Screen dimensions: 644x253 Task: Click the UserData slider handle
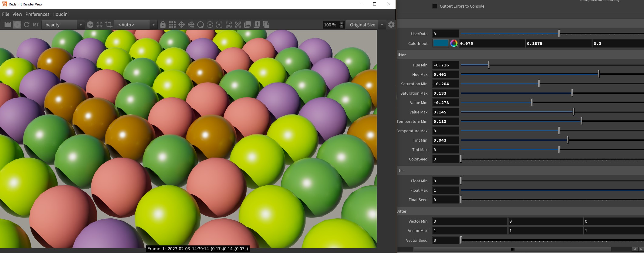(559, 33)
